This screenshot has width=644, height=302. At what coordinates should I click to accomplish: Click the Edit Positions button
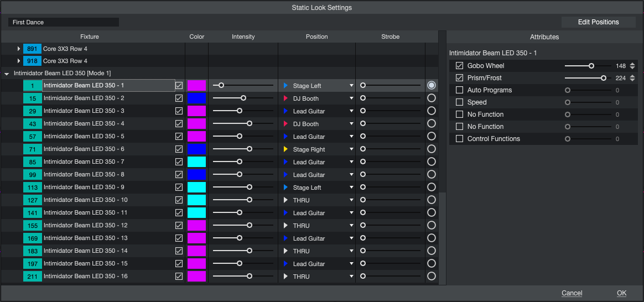pyautogui.click(x=598, y=22)
